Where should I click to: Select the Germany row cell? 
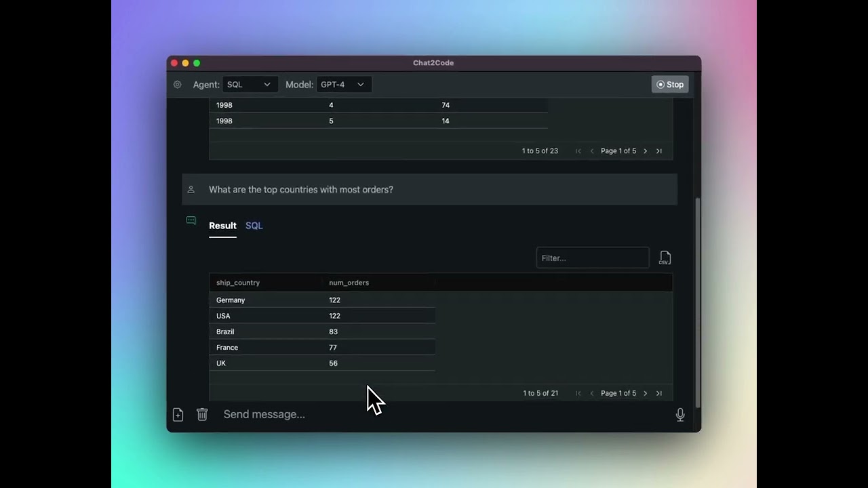point(231,300)
